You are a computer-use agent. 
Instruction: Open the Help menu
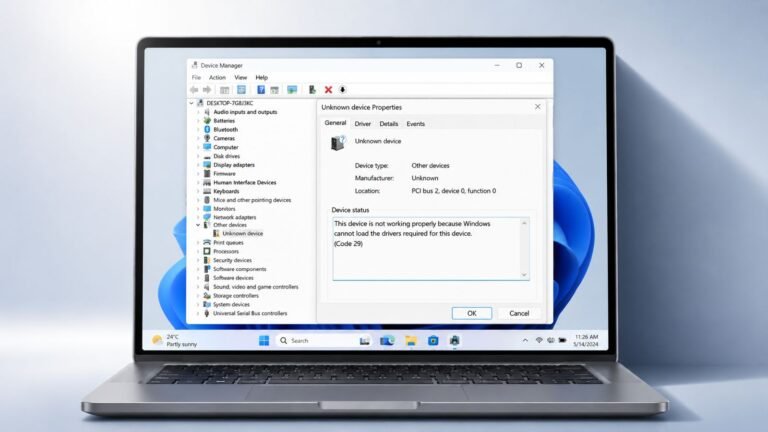pyautogui.click(x=262, y=77)
